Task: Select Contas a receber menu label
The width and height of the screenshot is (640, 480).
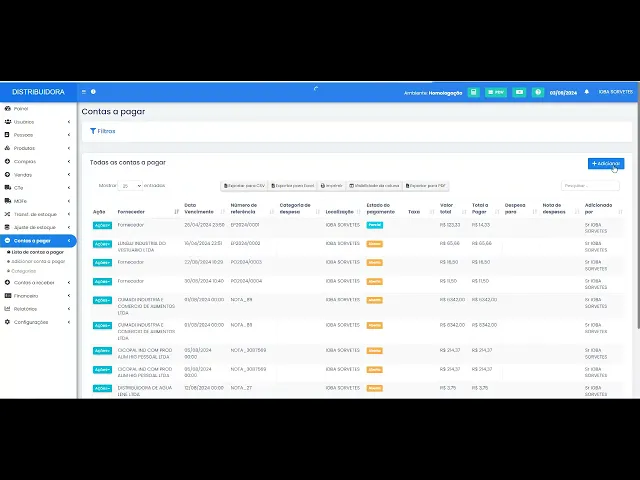Action: pos(34,282)
